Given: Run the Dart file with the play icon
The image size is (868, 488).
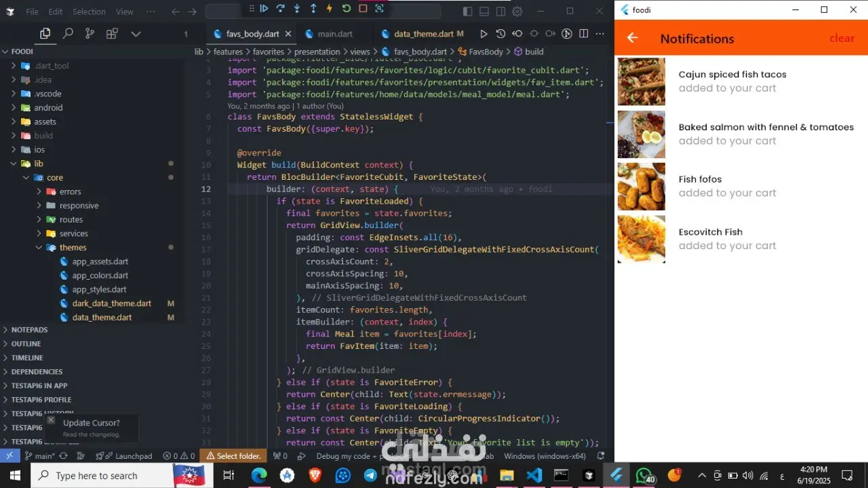Looking at the screenshot, I should point(484,34).
